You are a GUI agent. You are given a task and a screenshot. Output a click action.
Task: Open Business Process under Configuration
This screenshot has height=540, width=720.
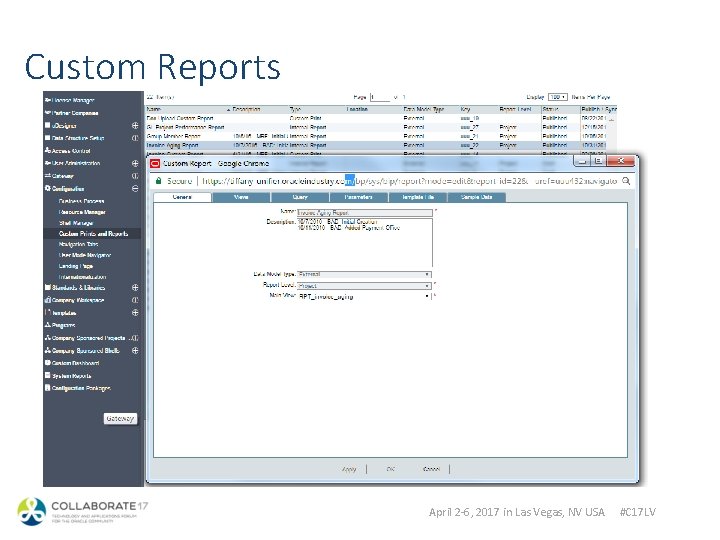(x=81, y=201)
